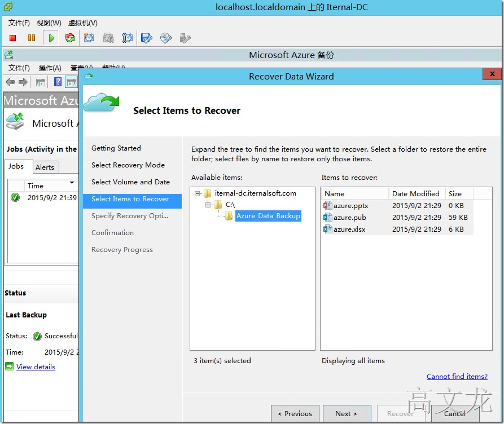Click the azure.pub file icon
This screenshot has width=504, height=424.
(327, 218)
